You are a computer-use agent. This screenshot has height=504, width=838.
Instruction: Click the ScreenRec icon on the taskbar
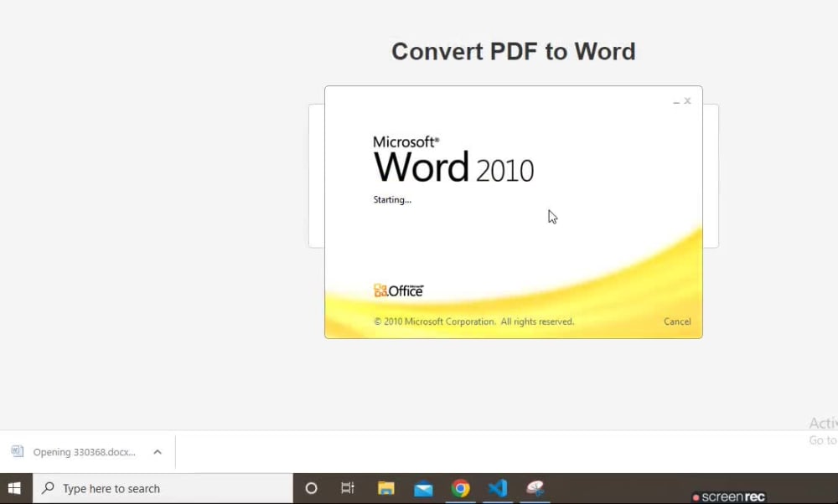(536, 488)
